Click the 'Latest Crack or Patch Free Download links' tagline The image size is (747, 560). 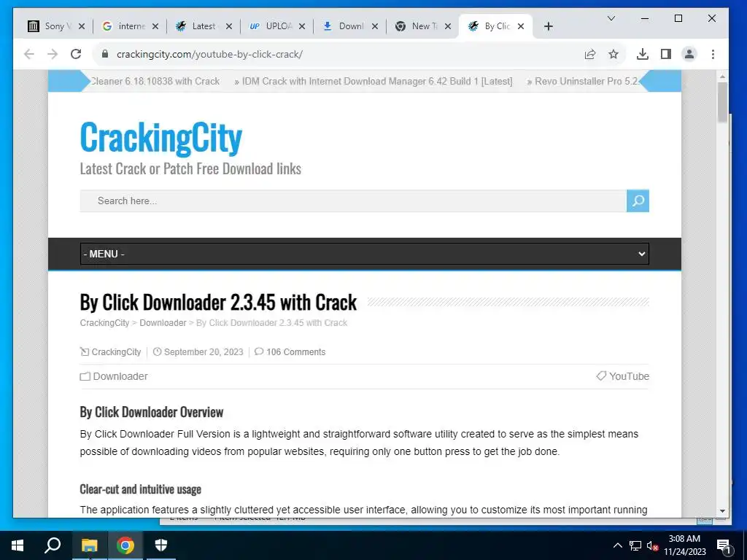[x=190, y=168]
